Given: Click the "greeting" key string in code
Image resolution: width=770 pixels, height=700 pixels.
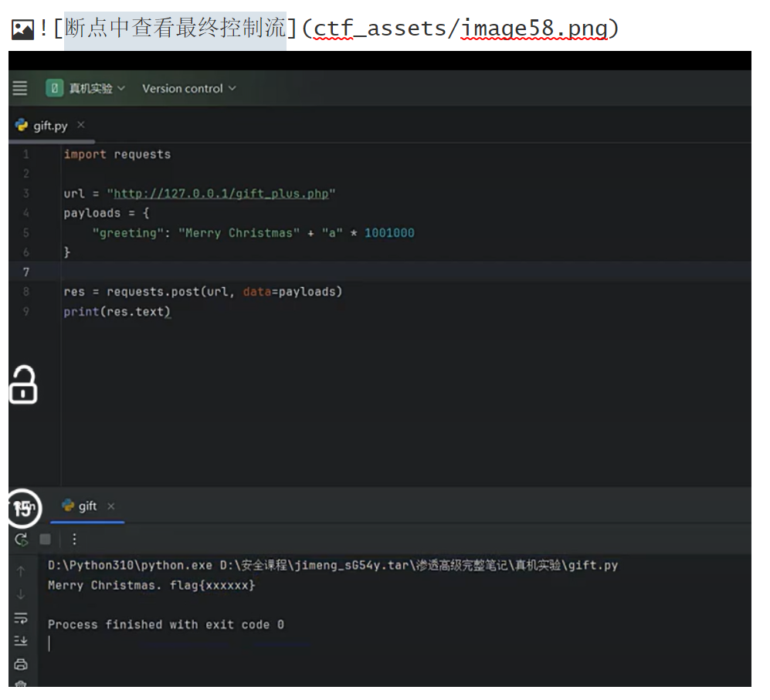Looking at the screenshot, I should tap(127, 233).
